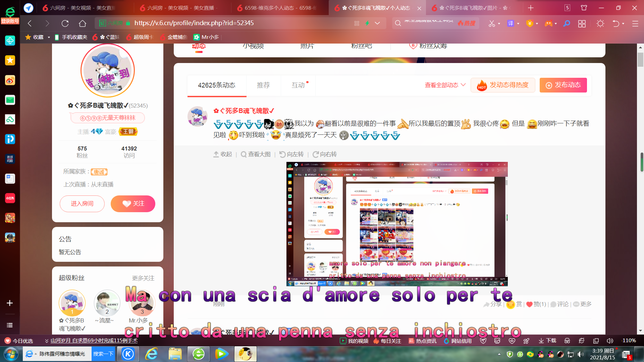
Task: Click 发动态得热度 button
Action: (x=503, y=85)
